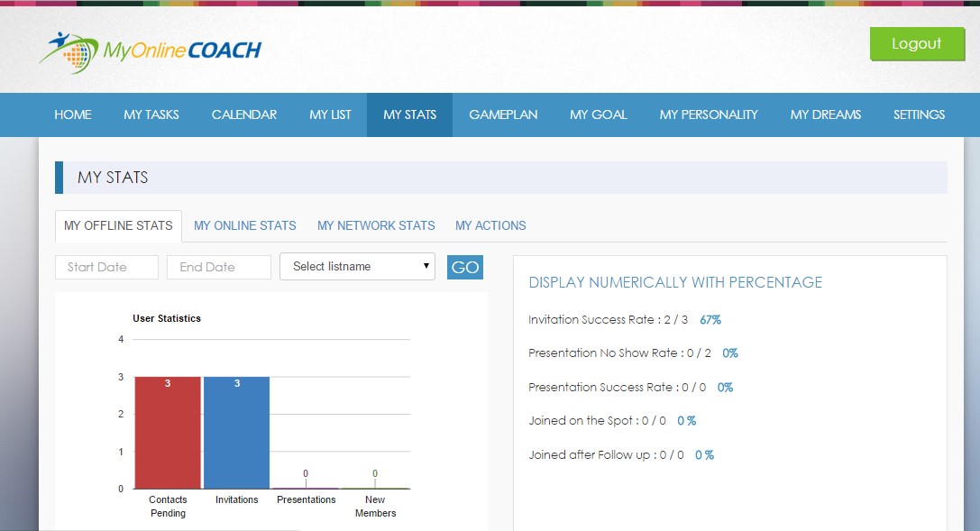The height and width of the screenshot is (531, 980).
Task: Log out using the green Logout button
Action: [916, 44]
